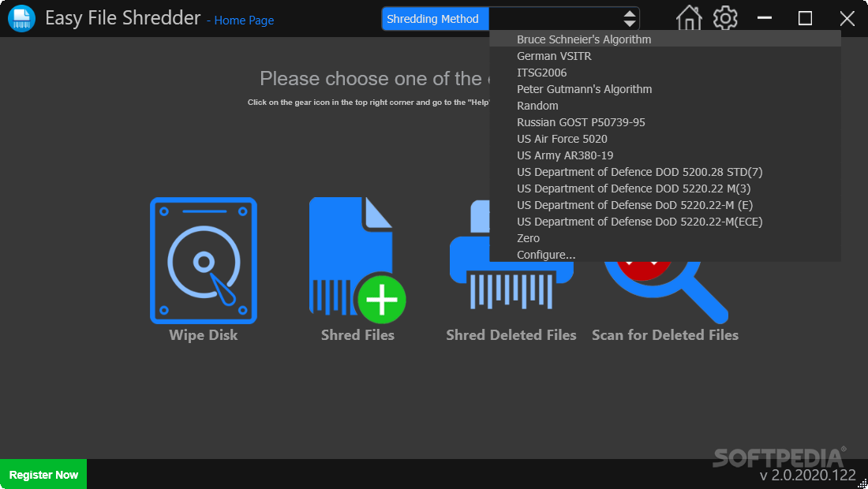Click the Wipe Disk hard drive icon
This screenshot has height=489, width=868.
(203, 260)
